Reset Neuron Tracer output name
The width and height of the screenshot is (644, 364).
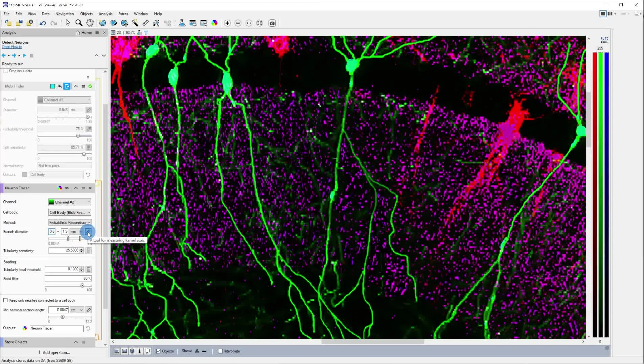point(88,328)
